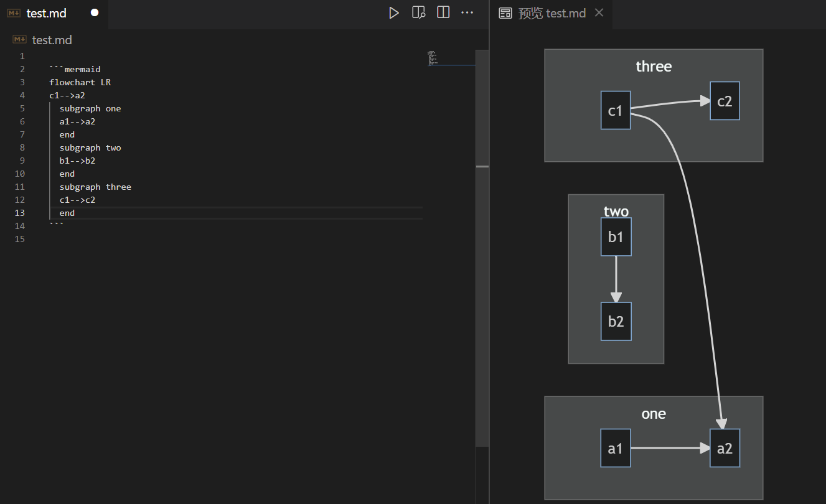Close the 预览 test.md preview tab

599,12
